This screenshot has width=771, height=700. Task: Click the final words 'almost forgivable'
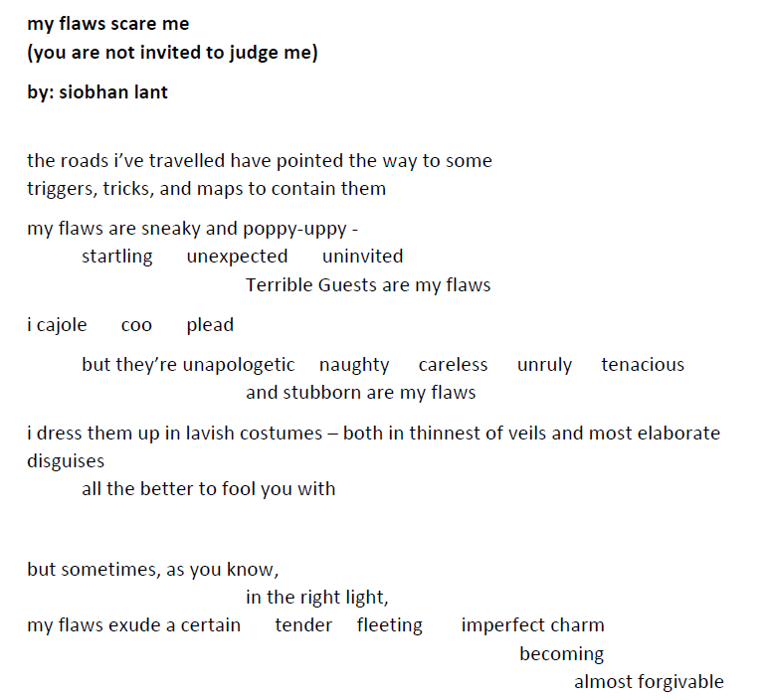tap(649, 682)
